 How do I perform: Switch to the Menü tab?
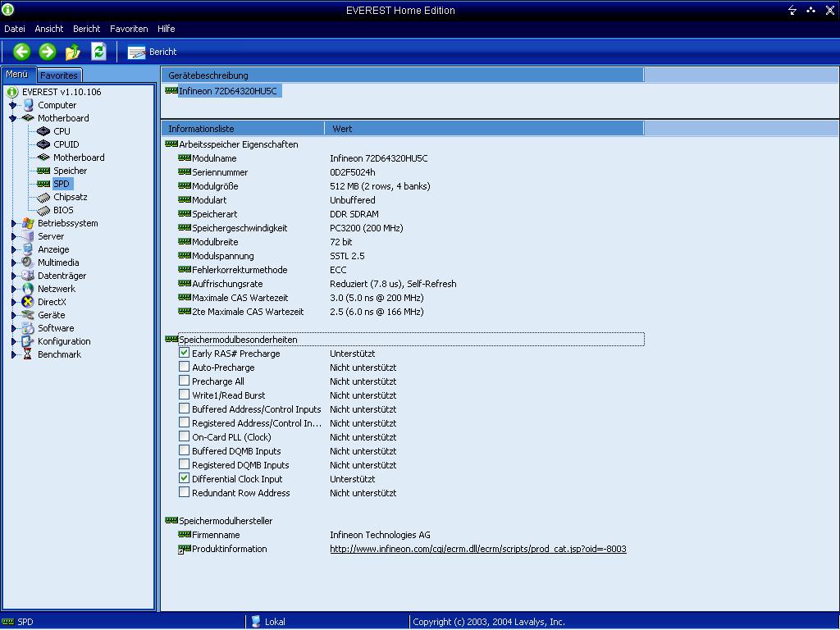[17, 75]
